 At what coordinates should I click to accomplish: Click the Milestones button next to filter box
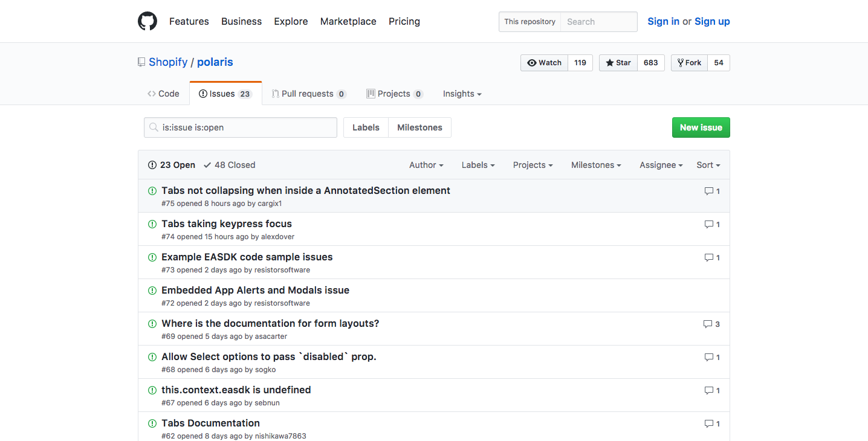[x=419, y=127]
